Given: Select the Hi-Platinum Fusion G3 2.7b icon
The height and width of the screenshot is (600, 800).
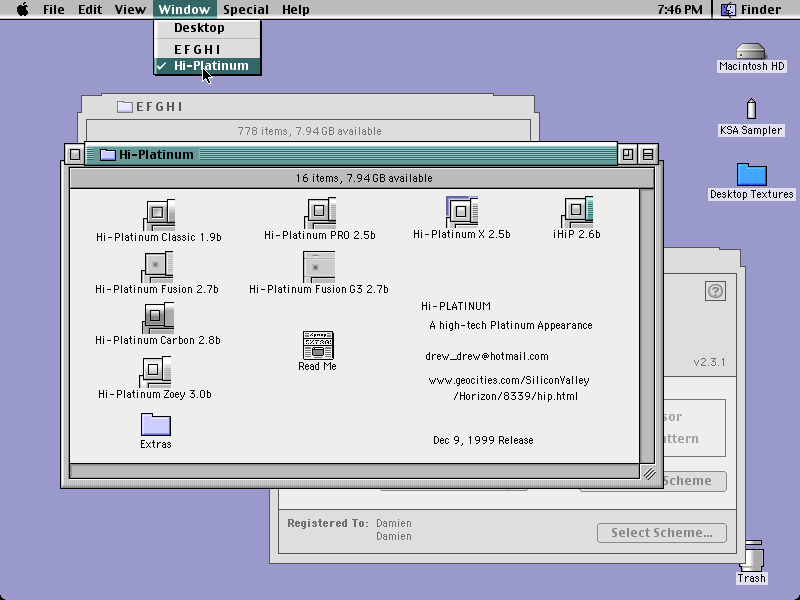Looking at the screenshot, I should pyautogui.click(x=319, y=267).
